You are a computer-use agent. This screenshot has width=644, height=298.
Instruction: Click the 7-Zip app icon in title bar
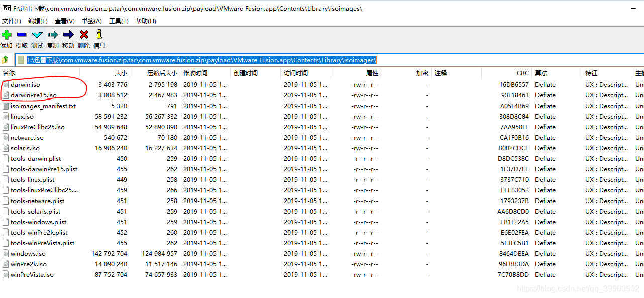pos(6,8)
